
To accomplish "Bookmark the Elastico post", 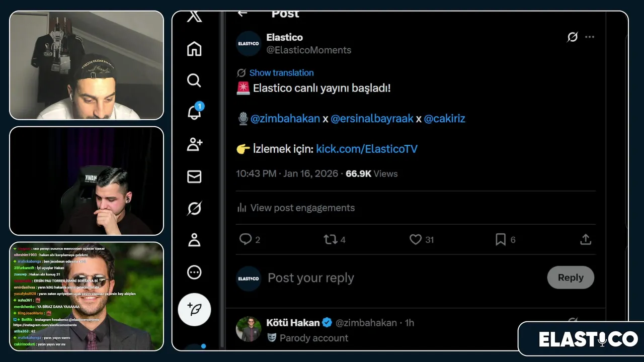I will 501,240.
